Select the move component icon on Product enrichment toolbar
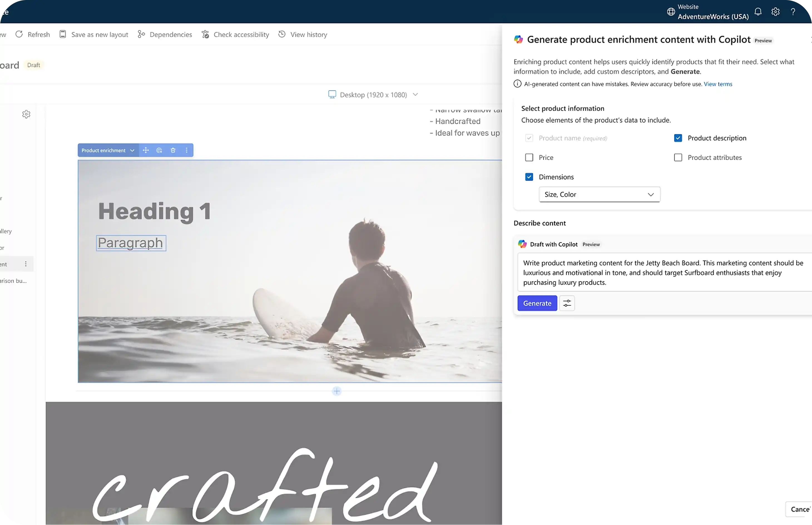812x525 pixels. click(146, 150)
